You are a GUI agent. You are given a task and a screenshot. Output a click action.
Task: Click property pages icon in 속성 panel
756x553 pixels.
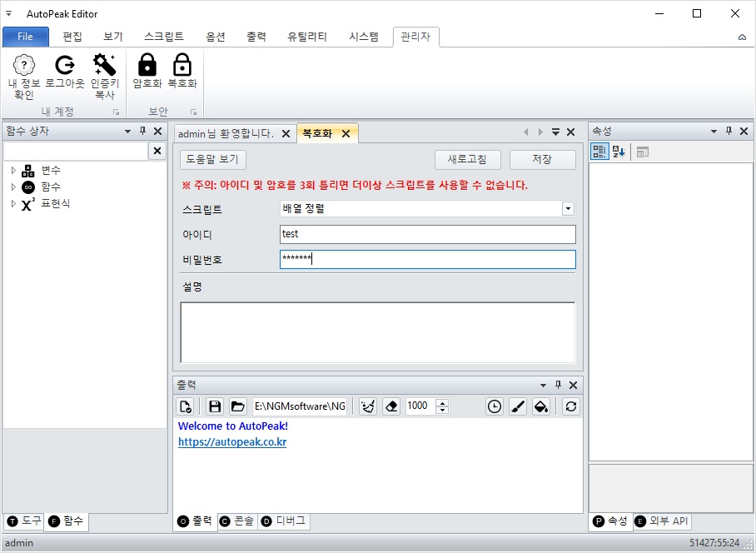click(642, 152)
